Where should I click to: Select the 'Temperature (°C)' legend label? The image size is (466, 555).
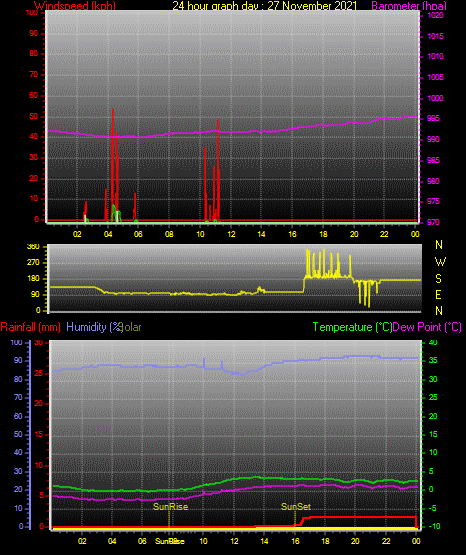pyautogui.click(x=352, y=327)
